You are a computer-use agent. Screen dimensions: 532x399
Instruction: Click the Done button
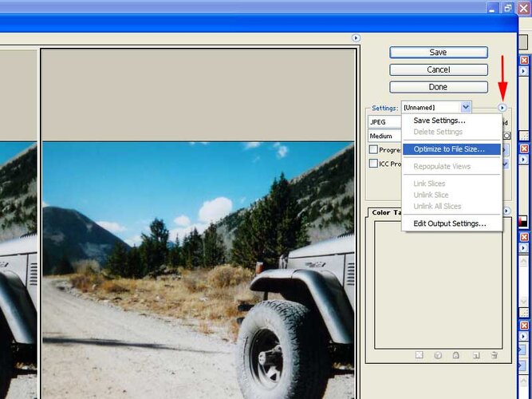[439, 87]
